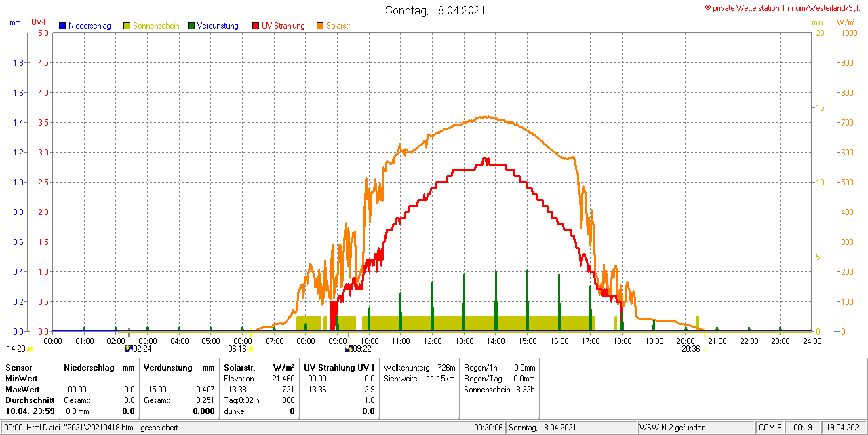Click the Niederschlag mm column header
The width and height of the screenshot is (868, 435).
100,367
